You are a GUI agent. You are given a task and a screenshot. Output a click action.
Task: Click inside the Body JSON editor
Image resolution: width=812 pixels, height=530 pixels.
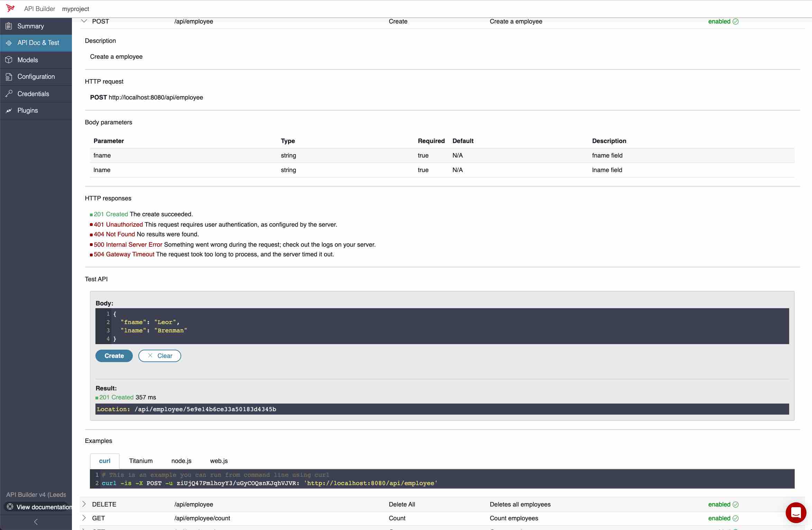[442, 326]
